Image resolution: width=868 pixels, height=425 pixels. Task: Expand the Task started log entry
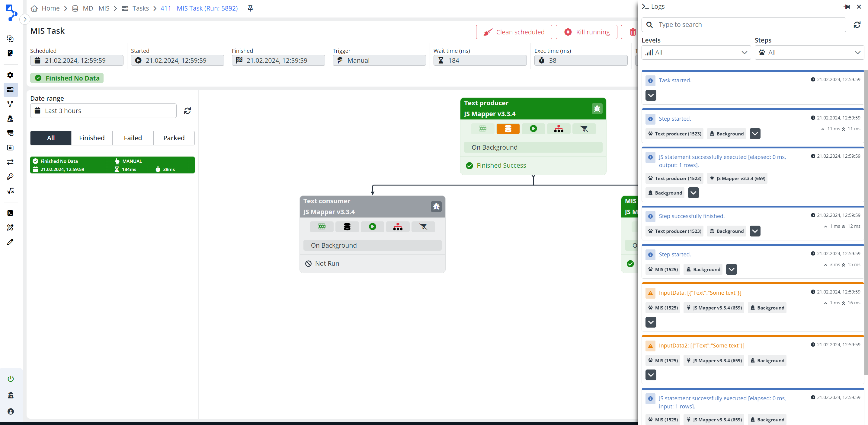click(x=651, y=95)
